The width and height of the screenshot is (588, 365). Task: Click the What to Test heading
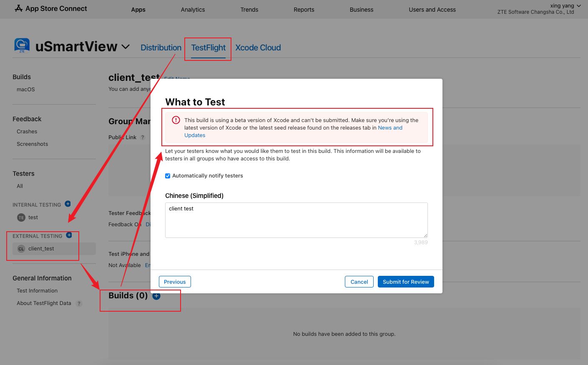[195, 102]
